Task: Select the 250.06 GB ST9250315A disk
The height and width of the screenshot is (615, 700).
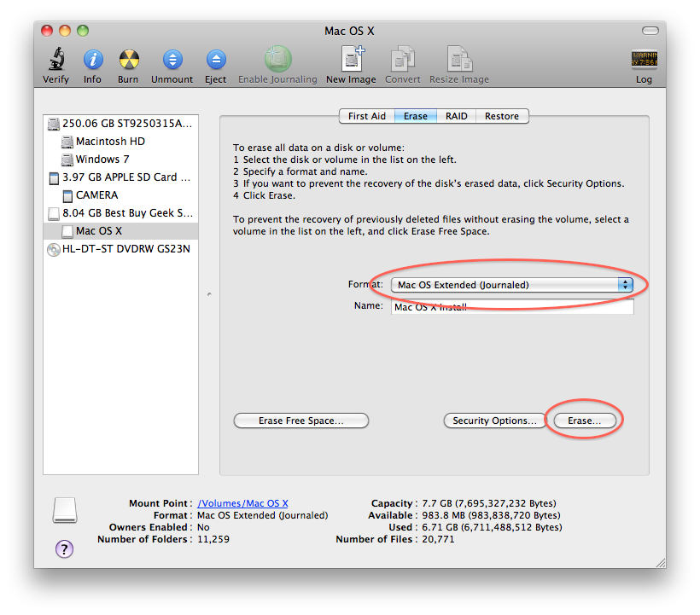Action: click(x=120, y=124)
